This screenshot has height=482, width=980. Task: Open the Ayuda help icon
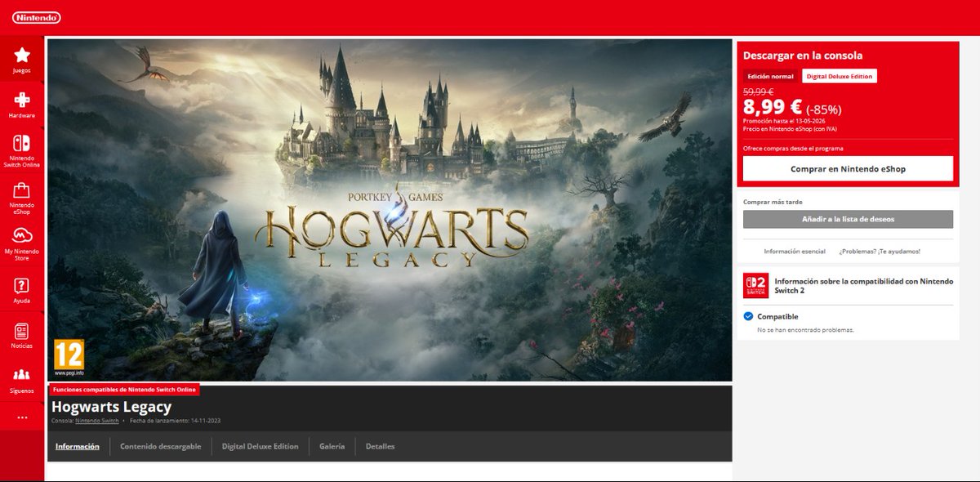22,286
